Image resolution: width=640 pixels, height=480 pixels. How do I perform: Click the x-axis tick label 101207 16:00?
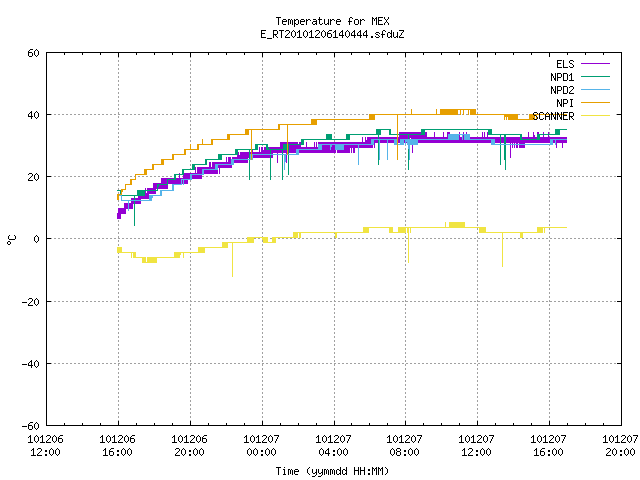pos(548,446)
